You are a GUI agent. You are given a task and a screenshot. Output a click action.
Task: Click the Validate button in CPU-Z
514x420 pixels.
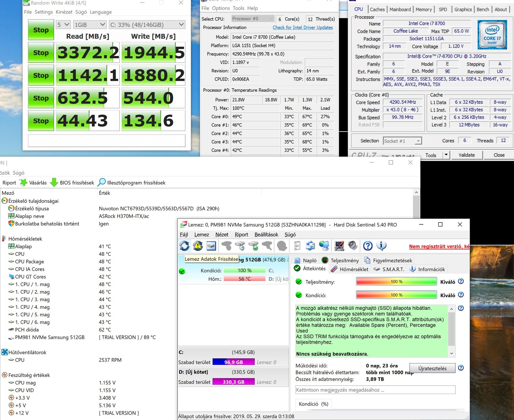tap(467, 155)
